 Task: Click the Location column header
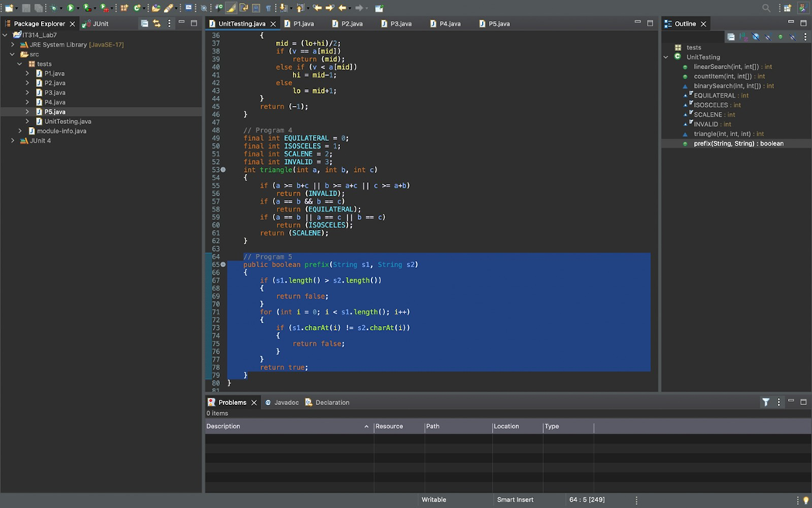517,426
